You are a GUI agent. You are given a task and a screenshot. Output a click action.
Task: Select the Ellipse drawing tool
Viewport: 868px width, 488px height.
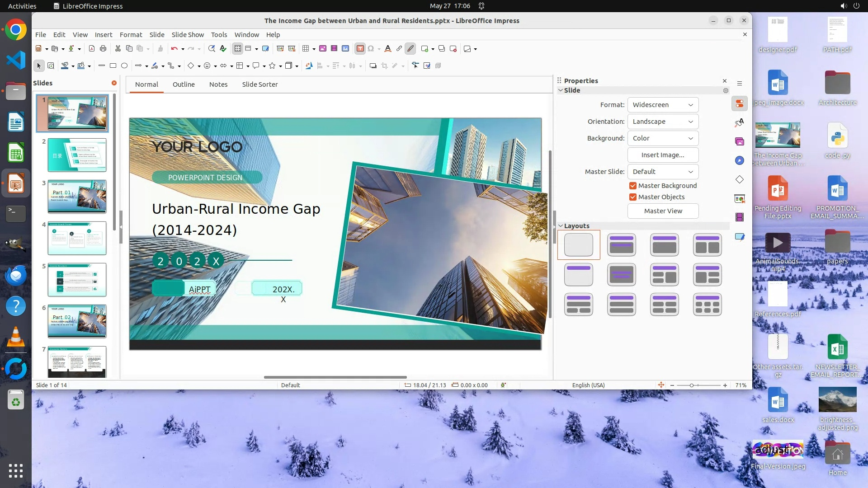pos(124,66)
